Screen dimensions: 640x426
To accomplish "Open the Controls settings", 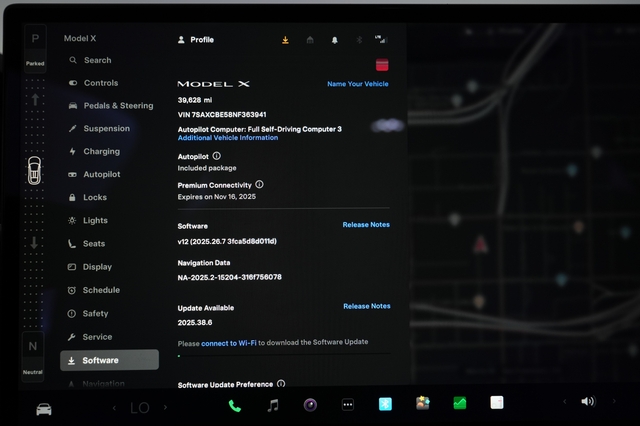I will pos(93,83).
